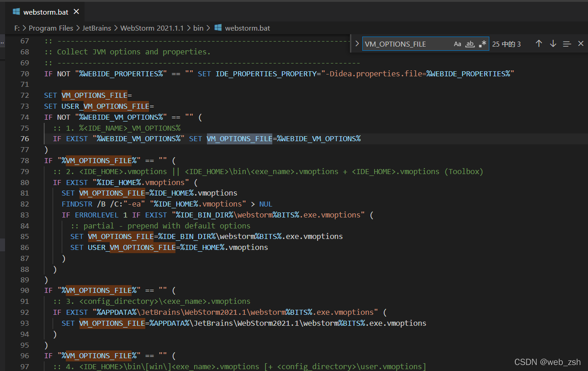Toggle regular expression (.*) search option
The width and height of the screenshot is (588, 371).
(x=482, y=44)
